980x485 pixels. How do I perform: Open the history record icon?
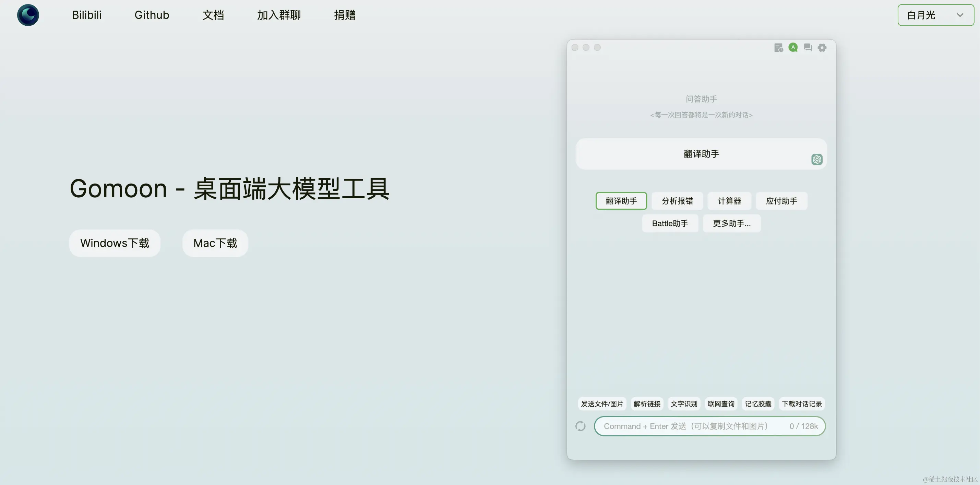778,48
